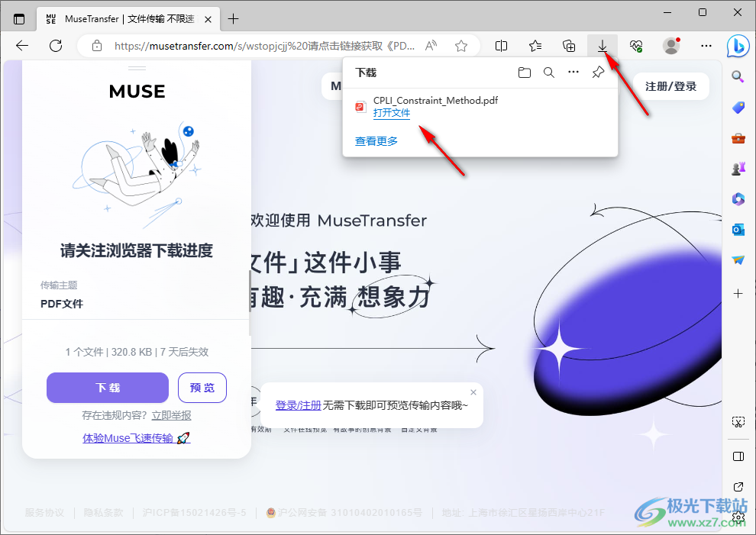Pin the downloads panel

(598, 72)
